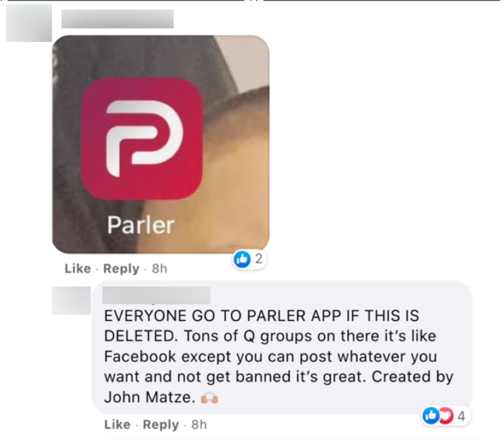
Task: Open the 8h timestamp under the Parler image
Action: click(x=160, y=269)
